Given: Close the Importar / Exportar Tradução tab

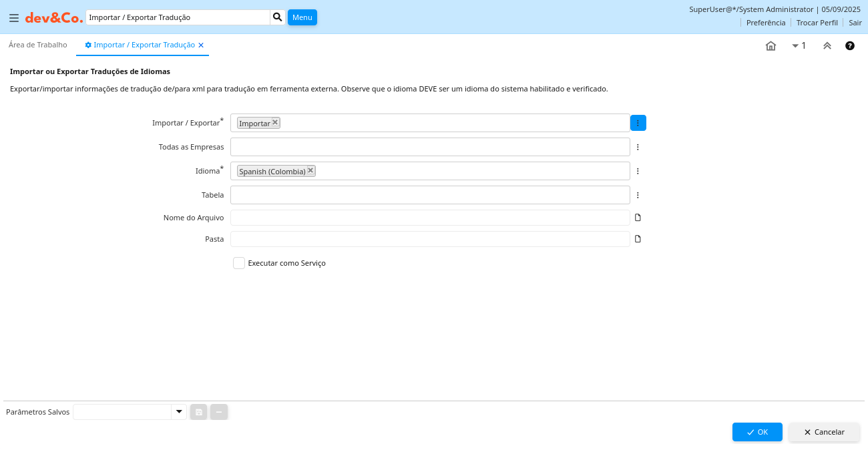Looking at the screenshot, I should 201,45.
